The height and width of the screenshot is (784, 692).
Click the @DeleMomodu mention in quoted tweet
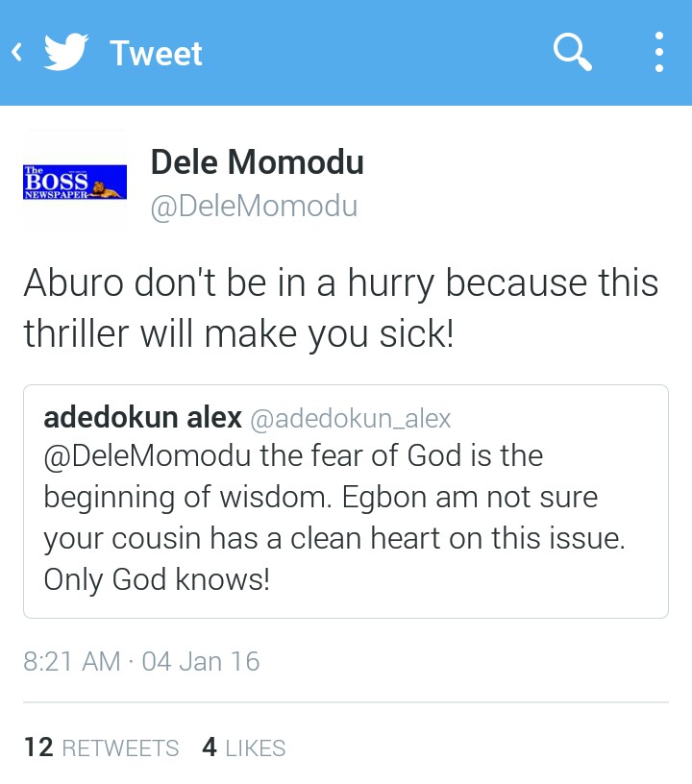click(x=148, y=455)
